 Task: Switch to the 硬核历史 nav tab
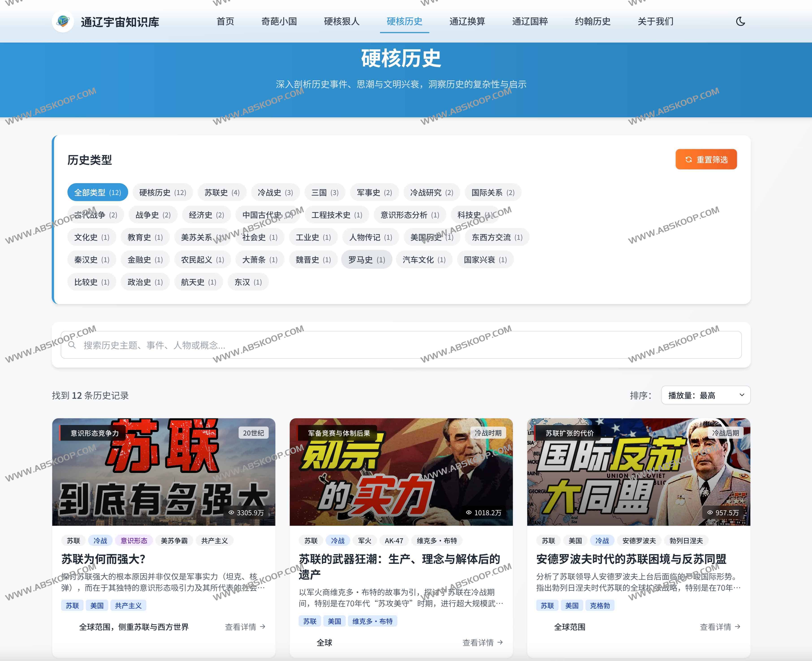point(404,22)
